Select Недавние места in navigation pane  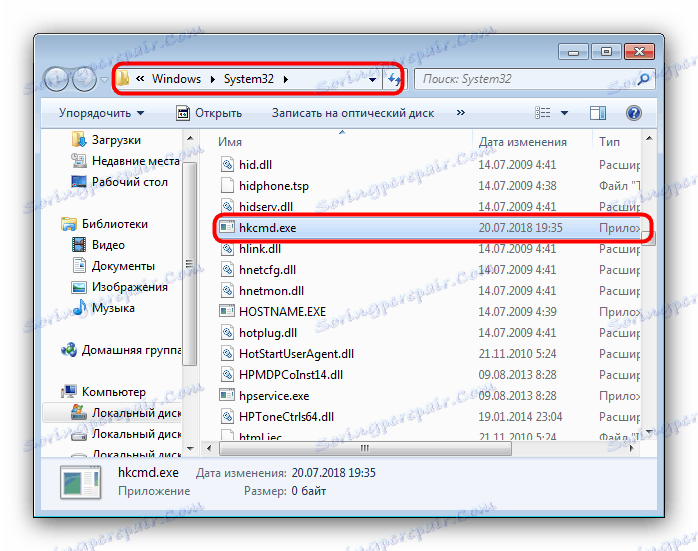[125, 161]
